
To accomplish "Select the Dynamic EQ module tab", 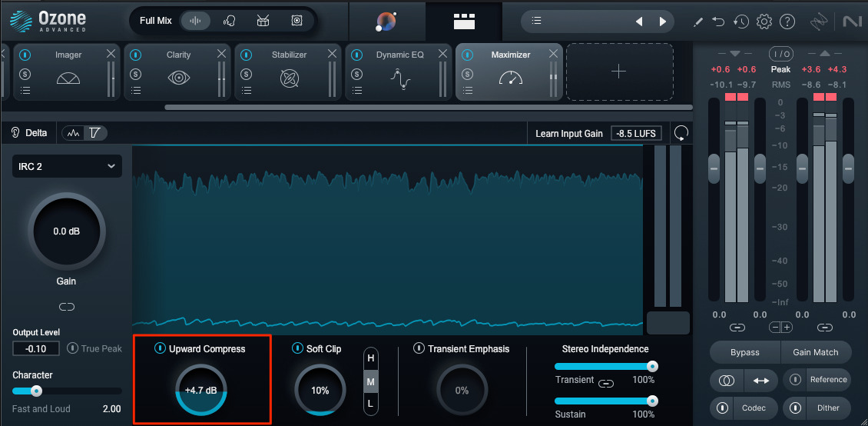I will 399,72.
